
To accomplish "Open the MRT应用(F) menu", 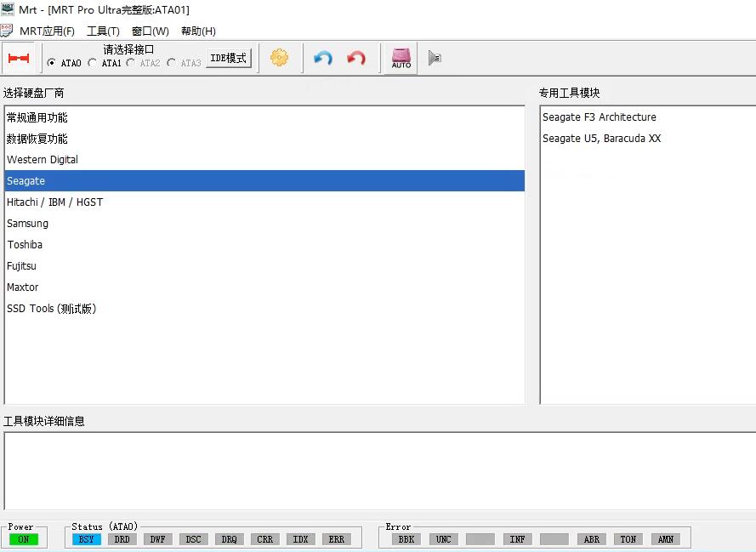I will click(47, 31).
